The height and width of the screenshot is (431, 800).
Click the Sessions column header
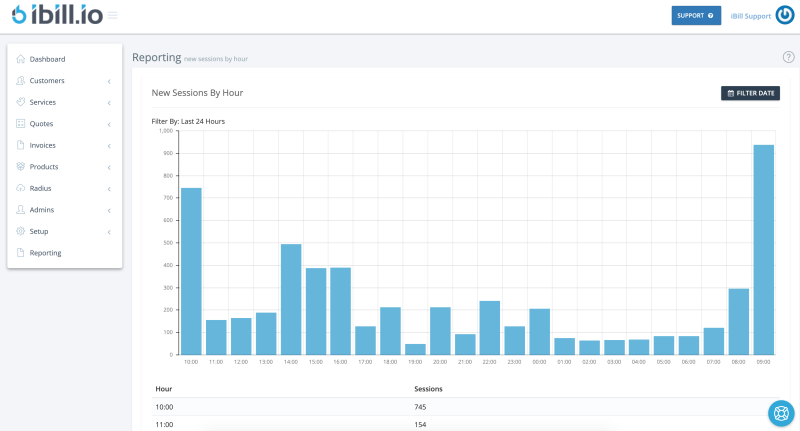(x=428, y=389)
